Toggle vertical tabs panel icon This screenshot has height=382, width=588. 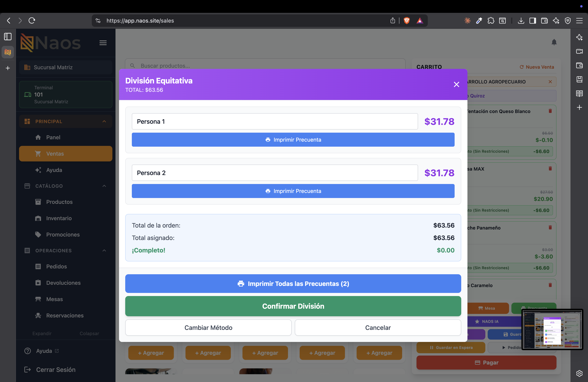(8, 37)
